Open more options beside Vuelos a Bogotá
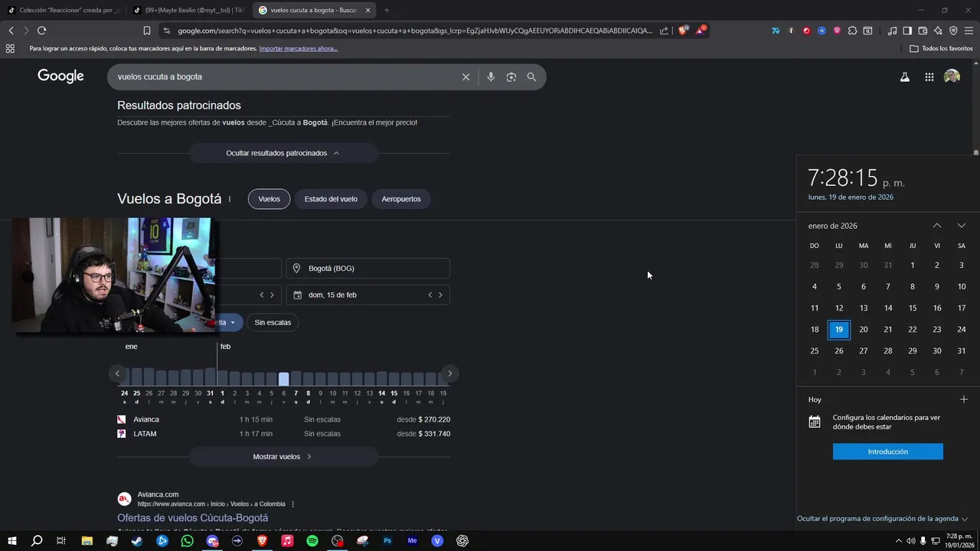 coord(229,199)
